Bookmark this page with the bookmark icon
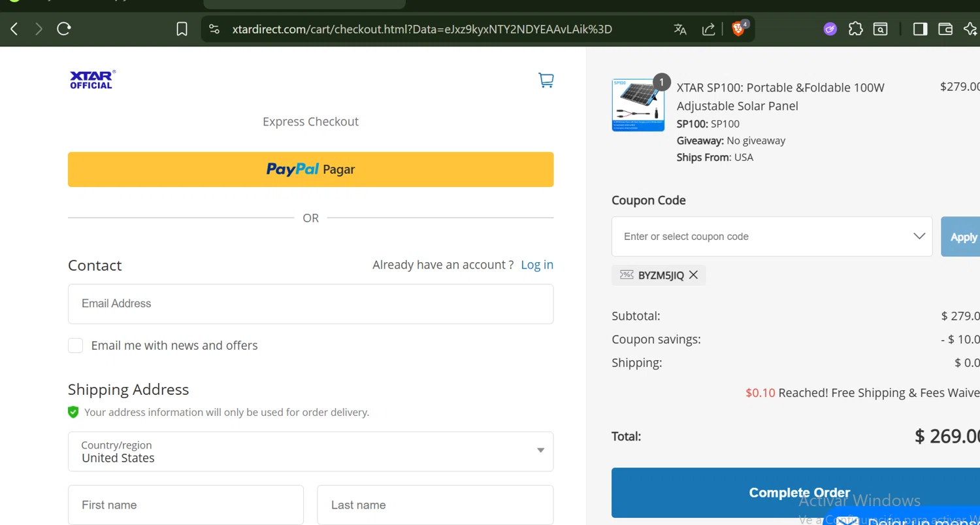This screenshot has height=525, width=980. pos(182,29)
